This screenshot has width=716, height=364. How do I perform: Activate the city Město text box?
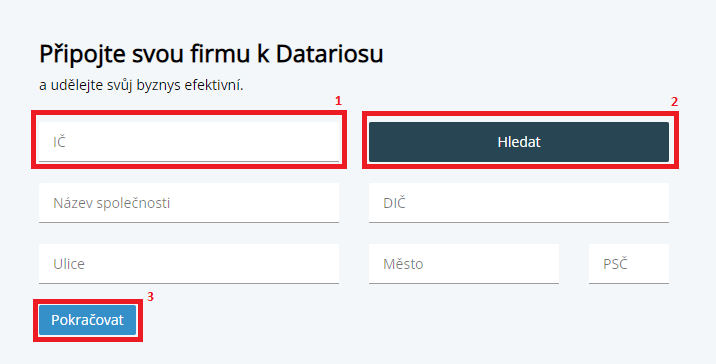click(464, 264)
